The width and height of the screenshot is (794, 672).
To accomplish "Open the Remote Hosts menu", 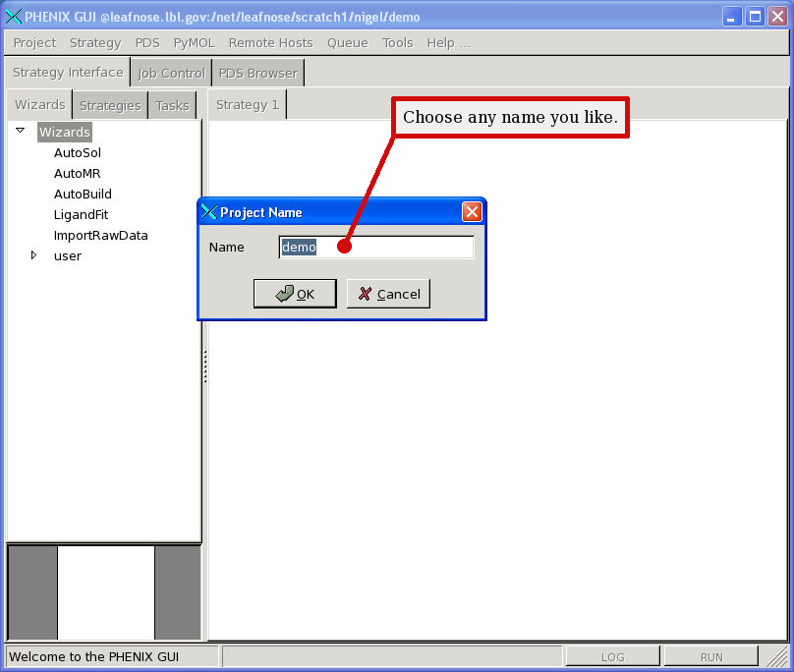I will 270,43.
